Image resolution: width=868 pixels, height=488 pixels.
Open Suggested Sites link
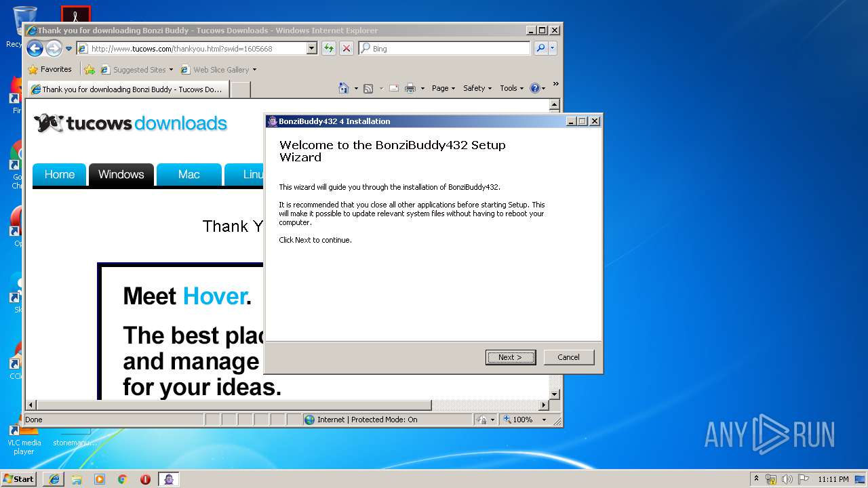[x=133, y=69]
